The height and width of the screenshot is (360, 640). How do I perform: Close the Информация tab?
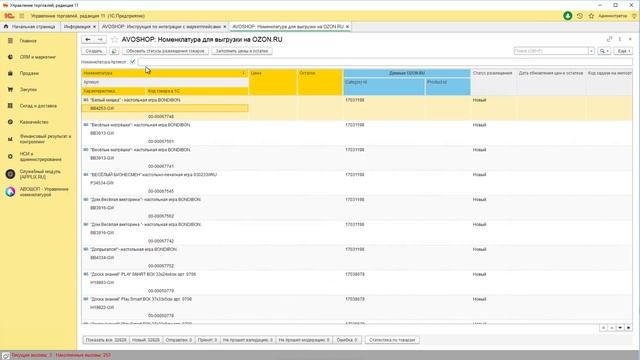coord(95,27)
